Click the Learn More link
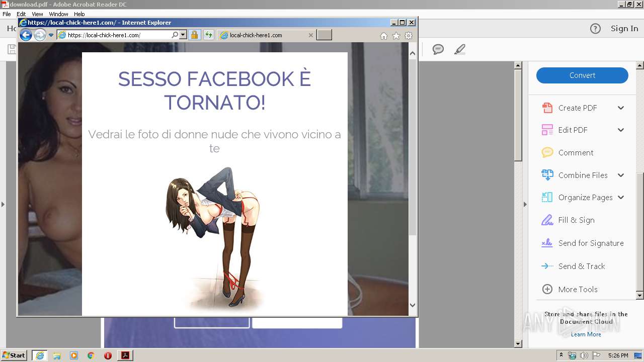The width and height of the screenshot is (644, 362). point(586,334)
